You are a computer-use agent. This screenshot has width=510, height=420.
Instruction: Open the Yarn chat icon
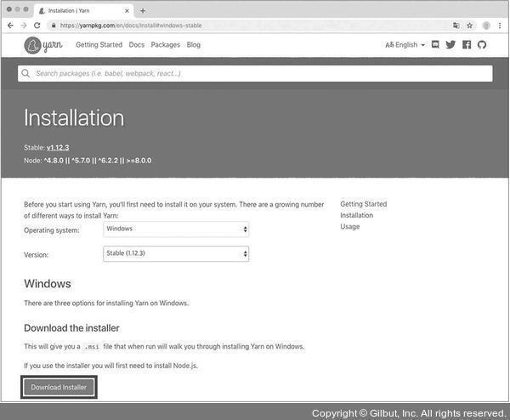pos(435,44)
